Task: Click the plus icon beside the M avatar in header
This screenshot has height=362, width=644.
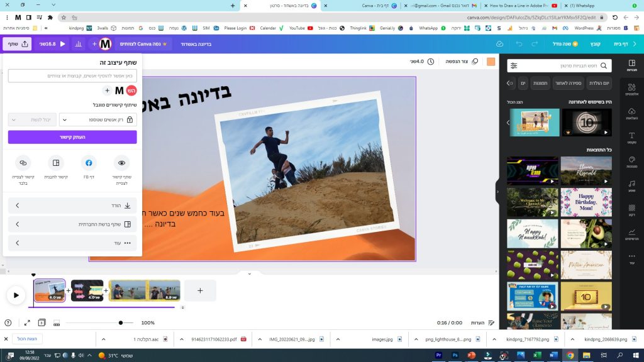Action: pyautogui.click(x=94, y=44)
